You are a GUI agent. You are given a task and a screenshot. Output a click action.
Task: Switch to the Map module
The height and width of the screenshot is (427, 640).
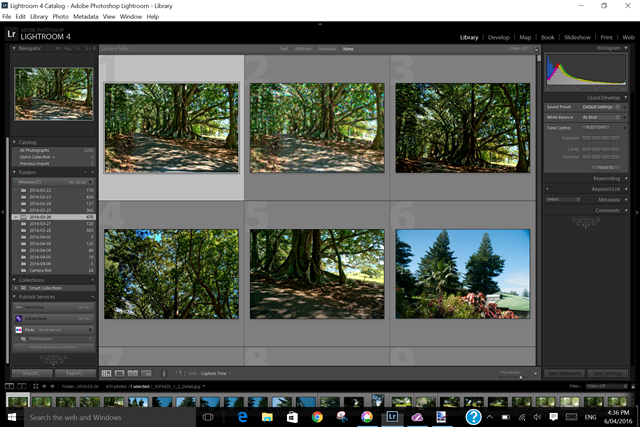coord(525,37)
